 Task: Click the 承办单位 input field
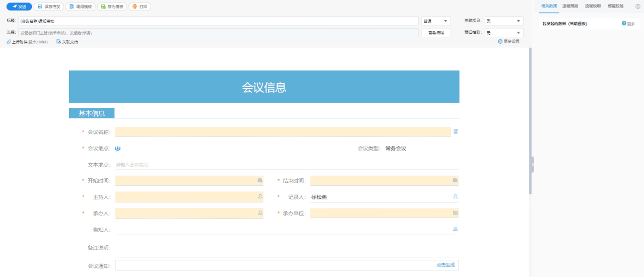tap(384, 213)
